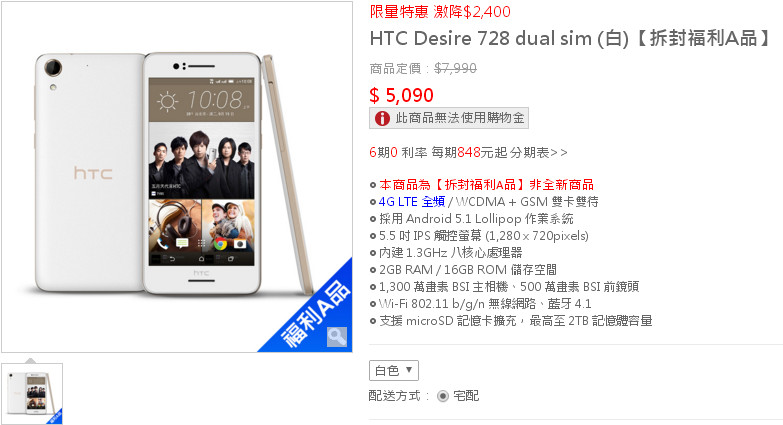Select the 宅配 delivery radio button
783x425 pixels.
point(442,396)
